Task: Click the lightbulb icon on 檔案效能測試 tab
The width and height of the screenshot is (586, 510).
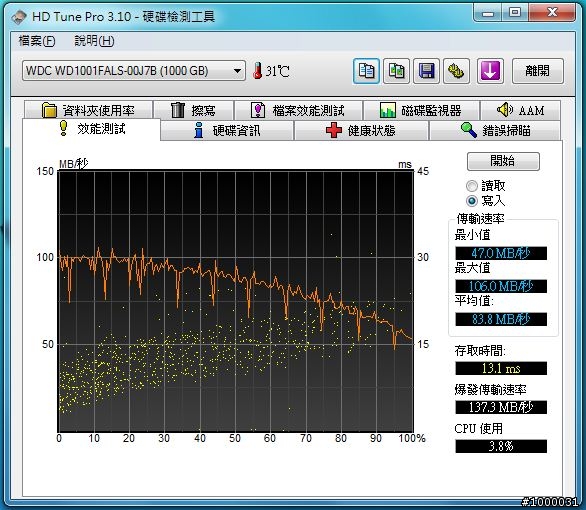Action: coord(257,110)
